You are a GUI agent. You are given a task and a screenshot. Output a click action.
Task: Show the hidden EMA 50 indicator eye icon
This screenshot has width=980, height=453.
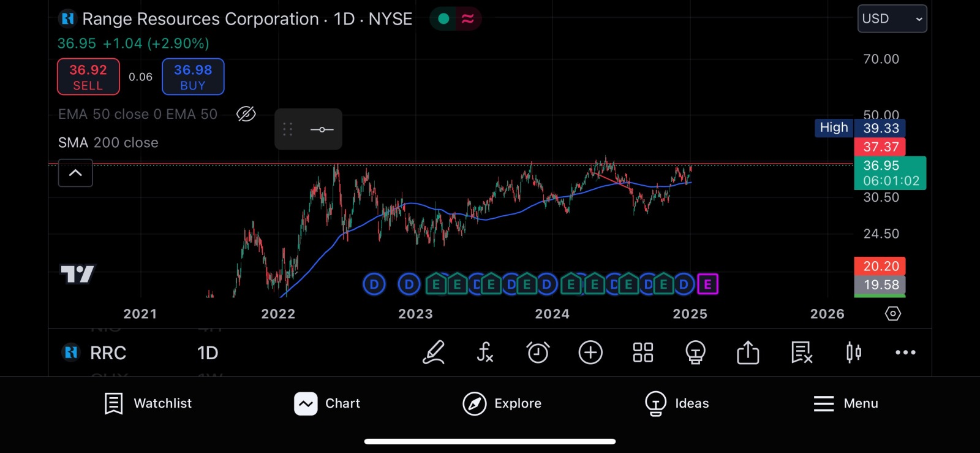tap(246, 114)
